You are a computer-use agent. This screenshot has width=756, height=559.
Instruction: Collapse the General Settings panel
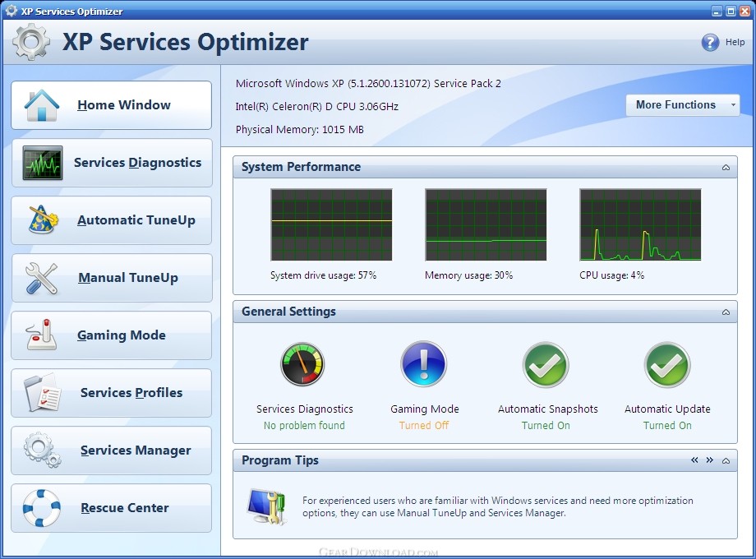coord(726,312)
